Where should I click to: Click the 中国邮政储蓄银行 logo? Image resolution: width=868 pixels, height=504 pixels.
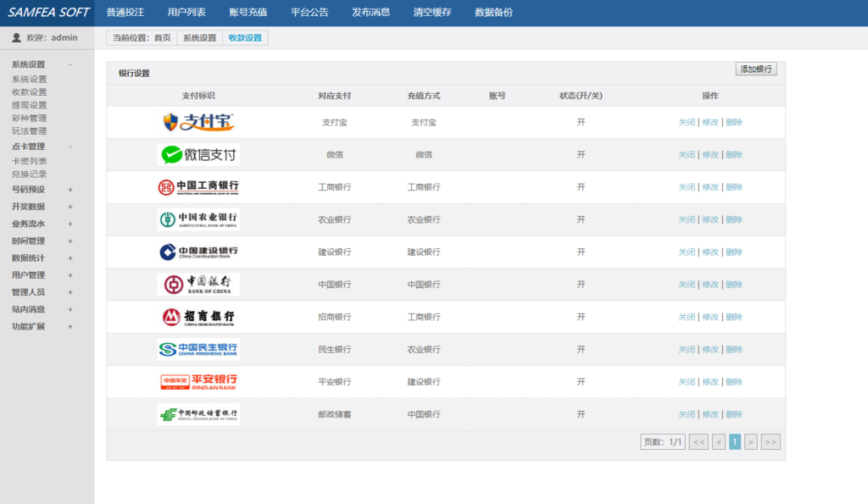198,414
